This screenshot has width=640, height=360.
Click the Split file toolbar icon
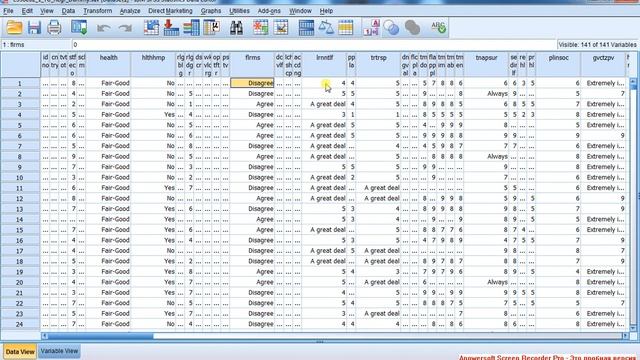coord(306,27)
